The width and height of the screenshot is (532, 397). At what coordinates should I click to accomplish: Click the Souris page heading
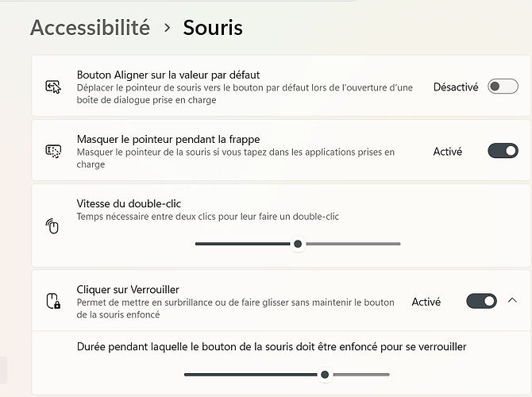coord(213,28)
